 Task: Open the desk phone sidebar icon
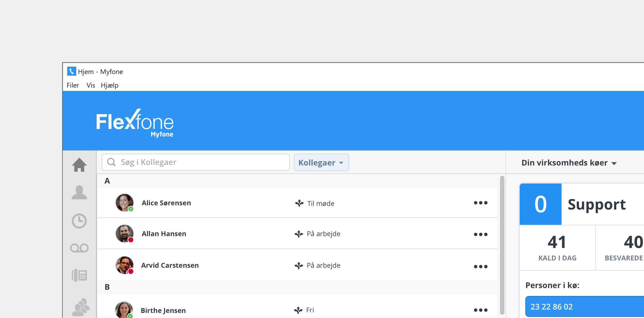click(x=79, y=275)
